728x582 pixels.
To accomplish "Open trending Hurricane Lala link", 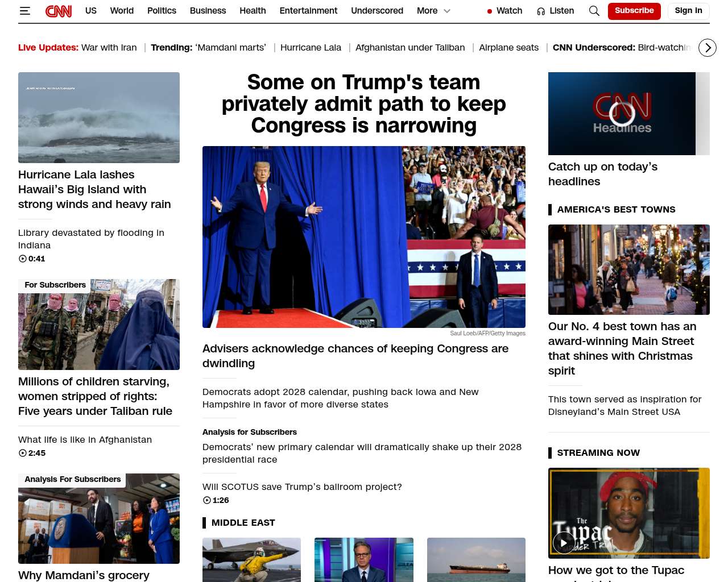I will (311, 48).
